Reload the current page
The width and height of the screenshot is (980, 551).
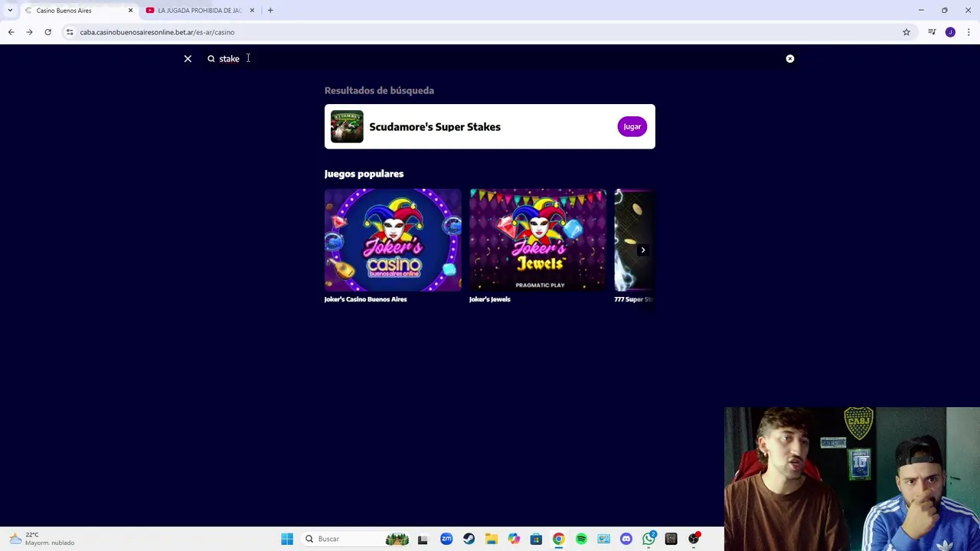coord(47,32)
